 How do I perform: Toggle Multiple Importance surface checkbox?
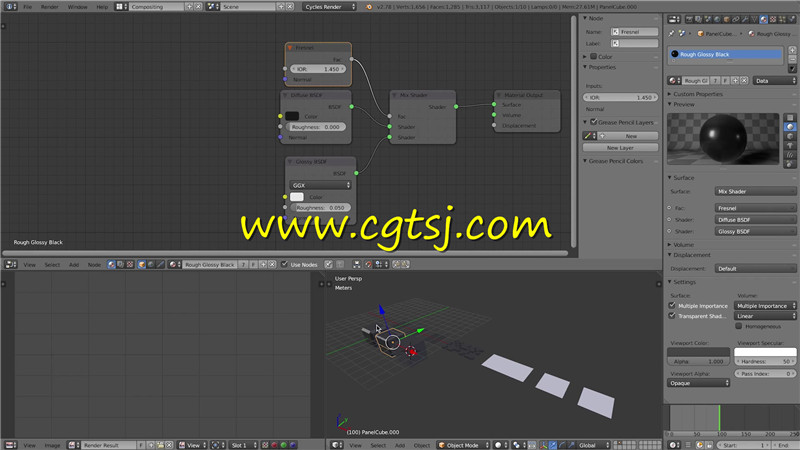672,305
